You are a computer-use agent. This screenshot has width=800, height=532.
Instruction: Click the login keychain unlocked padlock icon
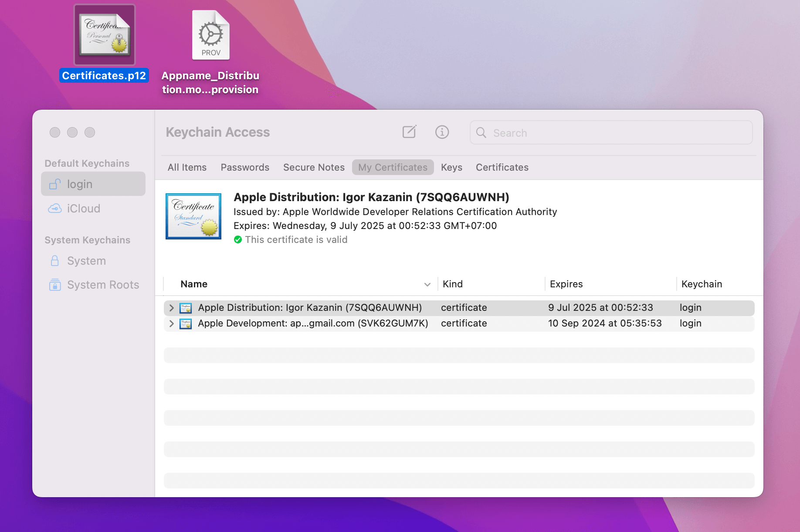(x=55, y=184)
